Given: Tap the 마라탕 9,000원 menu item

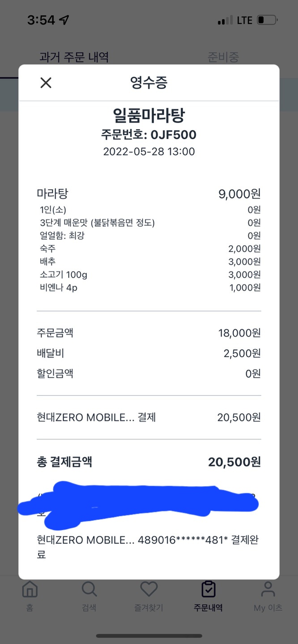Looking at the screenshot, I should pos(149,194).
